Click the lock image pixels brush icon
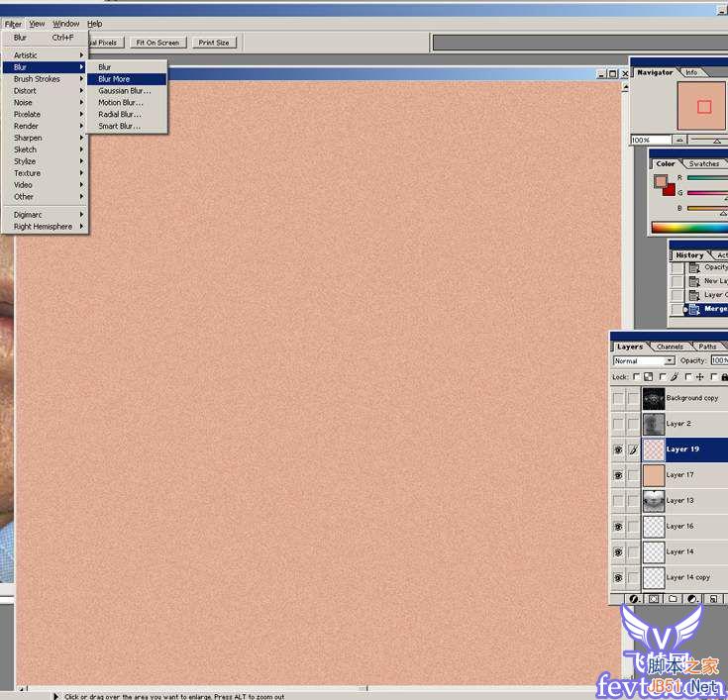The image size is (728, 700). click(675, 377)
